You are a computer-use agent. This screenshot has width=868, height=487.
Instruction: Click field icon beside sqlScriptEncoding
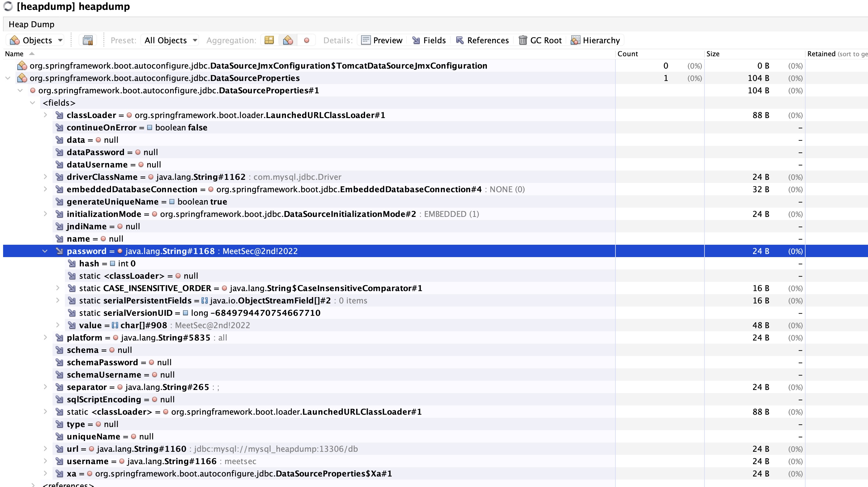coord(60,400)
